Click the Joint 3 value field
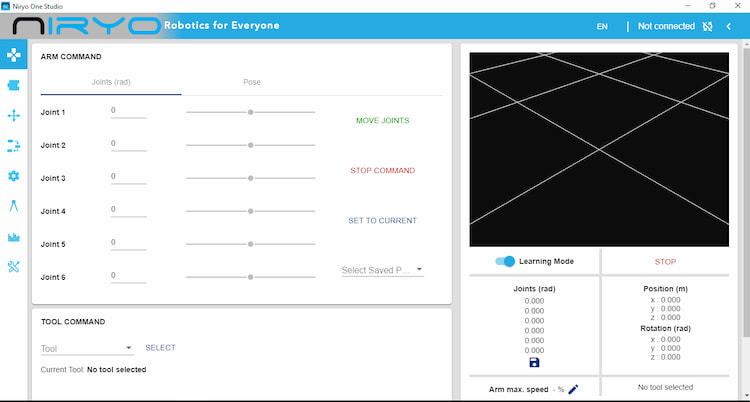Viewport: 750px width, 402px height. coord(129,177)
